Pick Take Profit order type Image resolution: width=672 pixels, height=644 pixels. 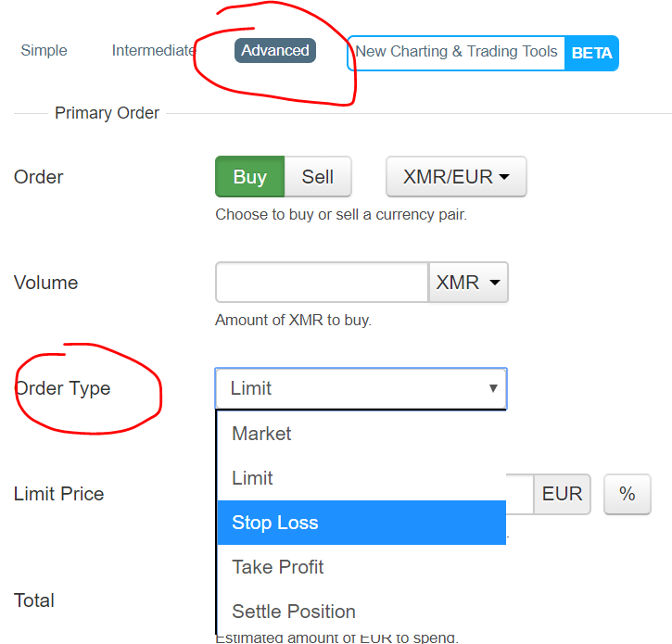tap(278, 567)
